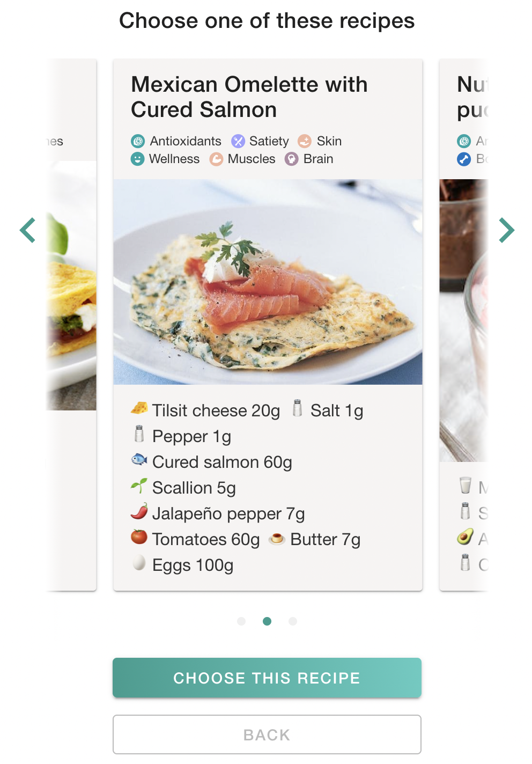Click the Jalapeño pepper chili icon
Viewport: 532px width, 764px height.
(139, 511)
